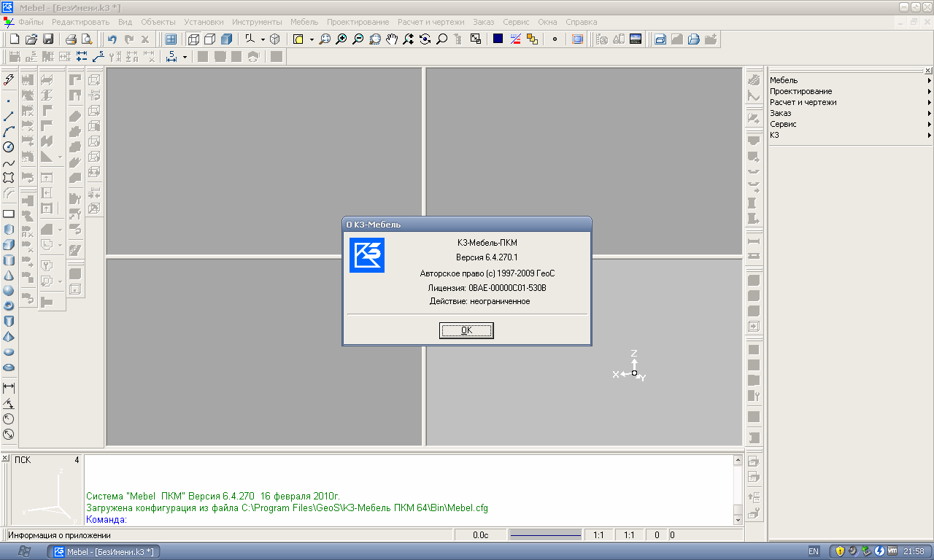Click the dark blue color swatch
Screen dimensions: 934x560
(x=498, y=39)
